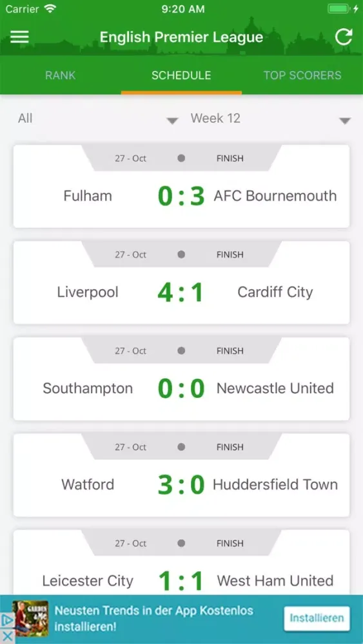Open Leicester City vs West Ham match
This screenshot has width=363, height=644.
[x=181, y=563]
